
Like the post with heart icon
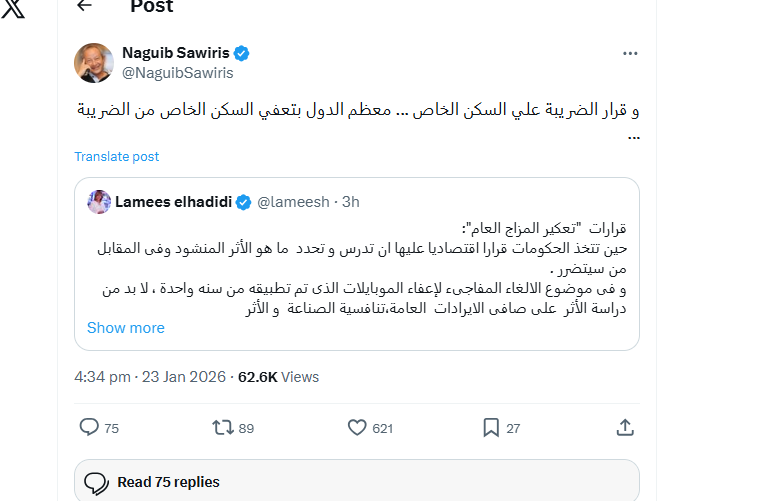coord(357,428)
